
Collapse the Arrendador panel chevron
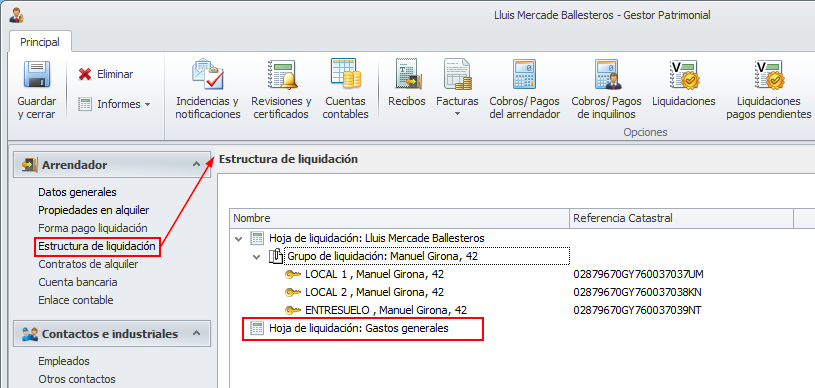click(x=196, y=164)
